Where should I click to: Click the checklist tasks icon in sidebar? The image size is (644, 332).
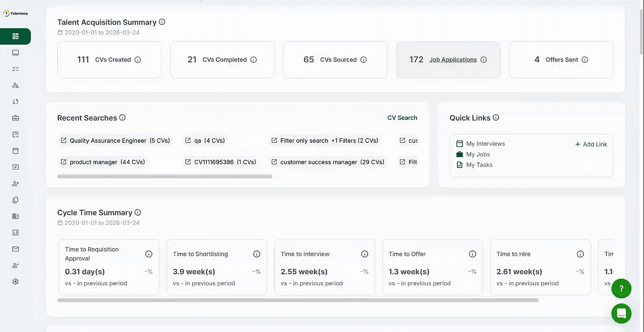16,69
